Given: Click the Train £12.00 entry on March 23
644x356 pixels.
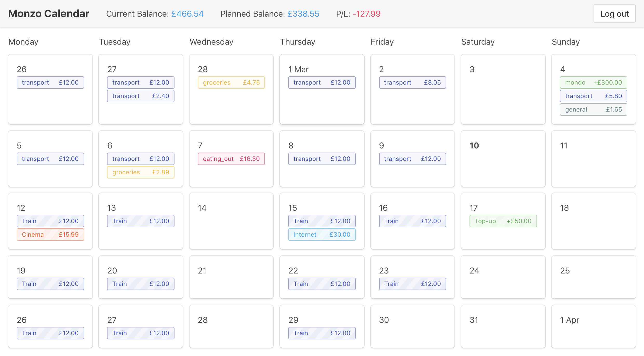Looking at the screenshot, I should (x=412, y=284).
